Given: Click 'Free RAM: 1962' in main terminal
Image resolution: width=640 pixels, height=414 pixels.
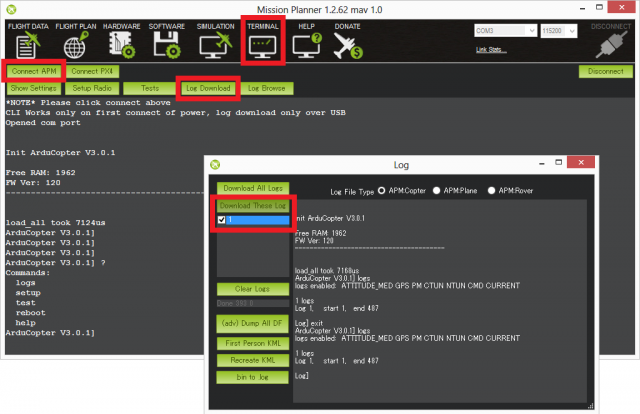Looking at the screenshot, I should (x=40, y=173).
